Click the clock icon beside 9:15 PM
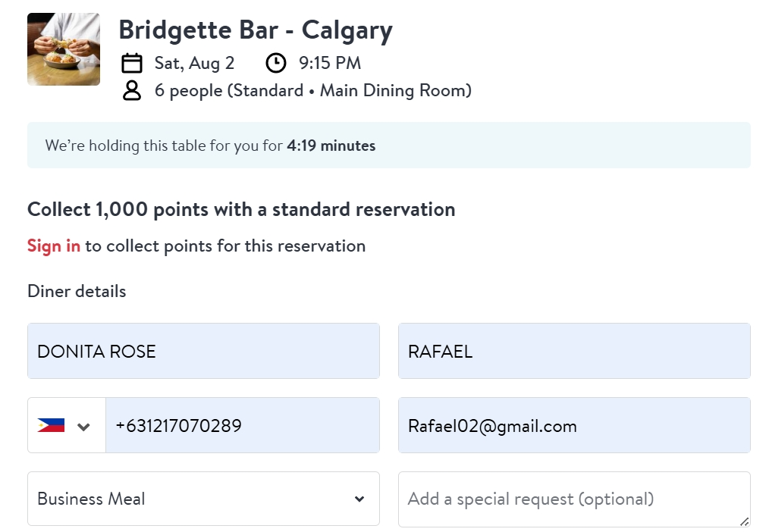This screenshot has height=532, width=769. coord(275,63)
